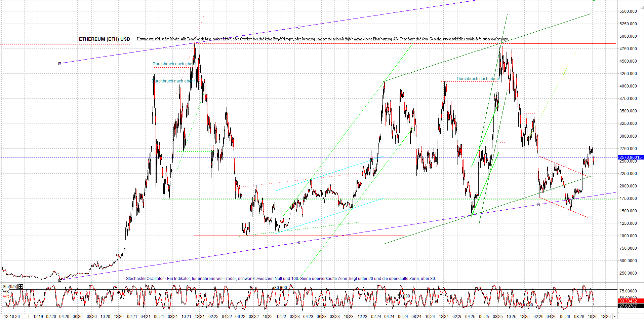Click the 10 26 time axis label
Screen dimensions: 644x319
592,317
